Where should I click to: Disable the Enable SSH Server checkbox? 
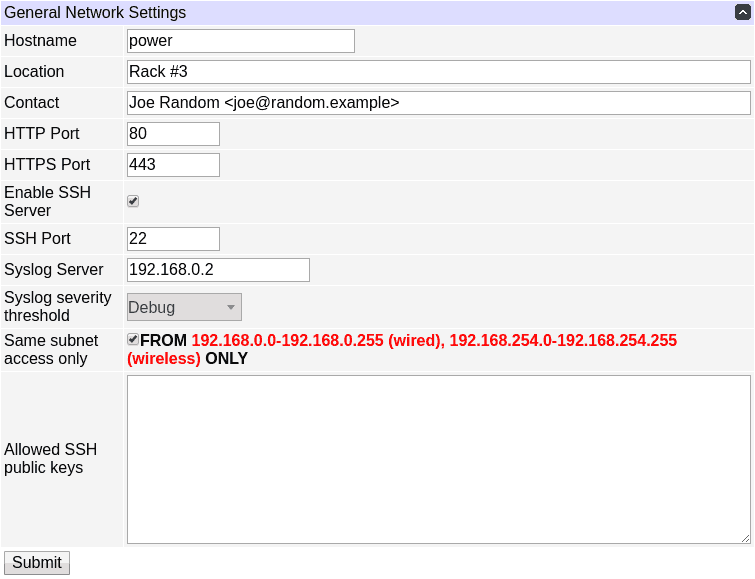tap(133, 201)
